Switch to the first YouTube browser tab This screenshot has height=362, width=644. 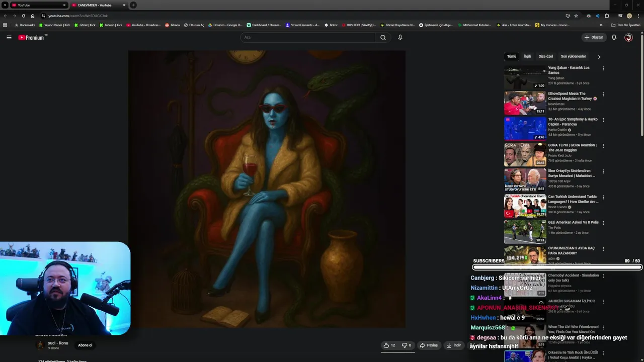click(x=38, y=5)
